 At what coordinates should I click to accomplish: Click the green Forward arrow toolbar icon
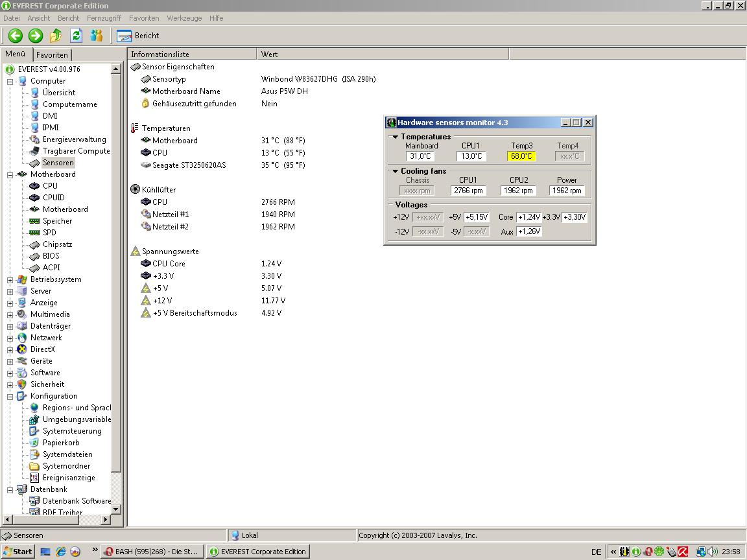point(36,36)
